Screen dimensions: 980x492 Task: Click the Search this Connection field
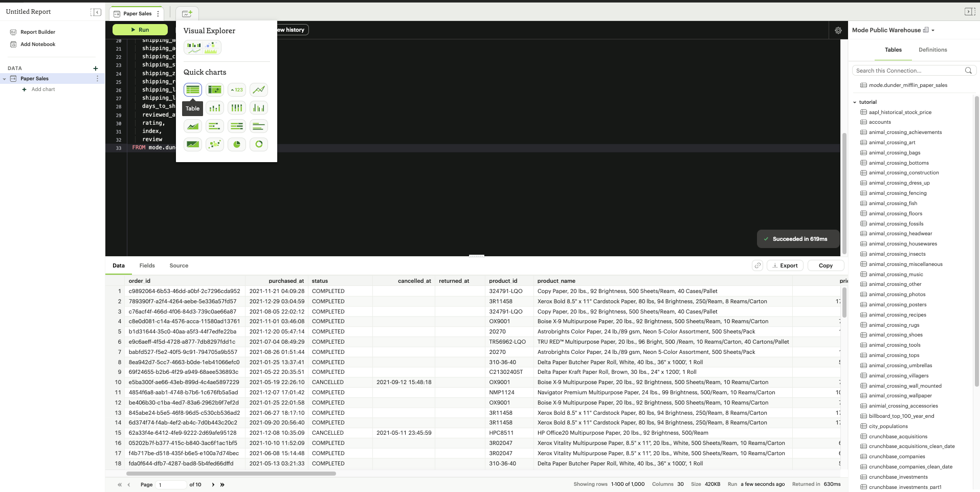tap(908, 71)
